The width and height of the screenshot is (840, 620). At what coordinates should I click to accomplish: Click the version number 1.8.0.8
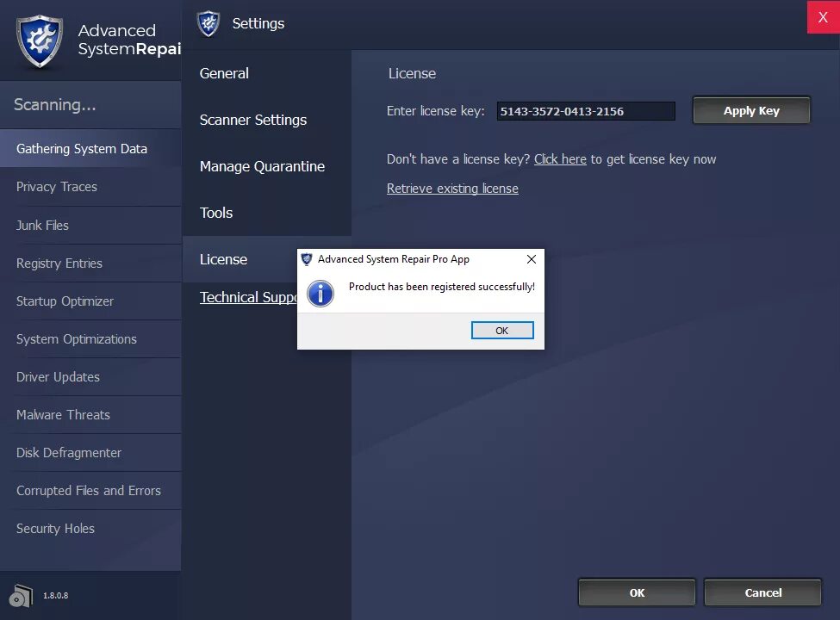[x=56, y=595]
